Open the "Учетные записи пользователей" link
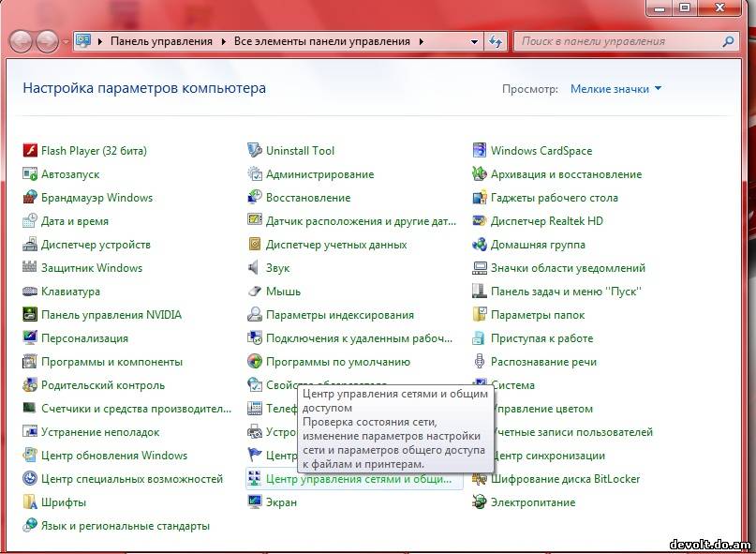 coord(573,432)
